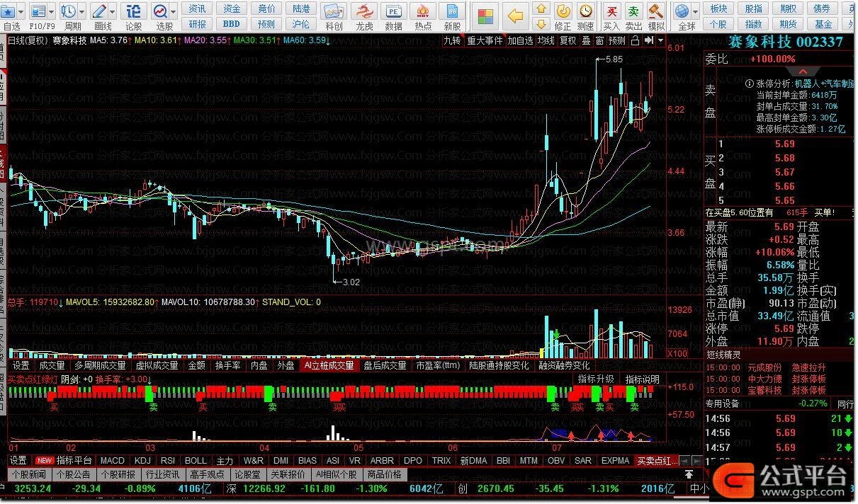Click the 竞价 toolbar button
858x504 pixels.
266,8
